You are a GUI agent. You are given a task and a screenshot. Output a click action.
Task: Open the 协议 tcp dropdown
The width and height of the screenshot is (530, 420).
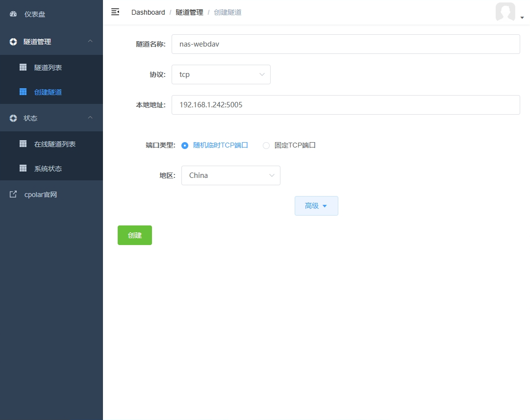tap(221, 74)
